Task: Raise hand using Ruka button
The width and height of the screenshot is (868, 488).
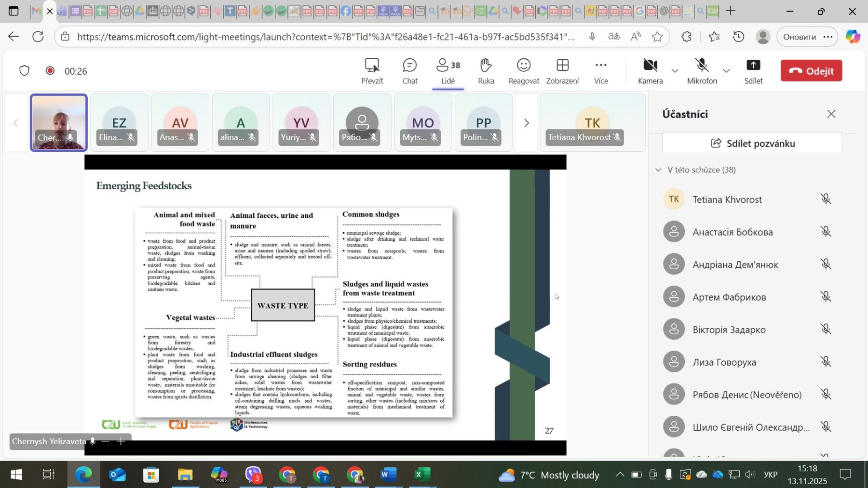Action: point(486,71)
